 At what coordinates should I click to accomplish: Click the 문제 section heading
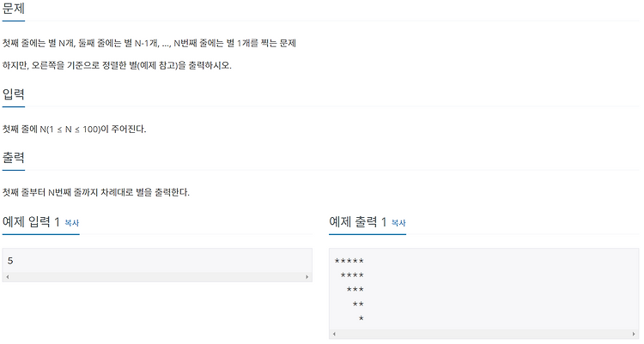coord(14,9)
